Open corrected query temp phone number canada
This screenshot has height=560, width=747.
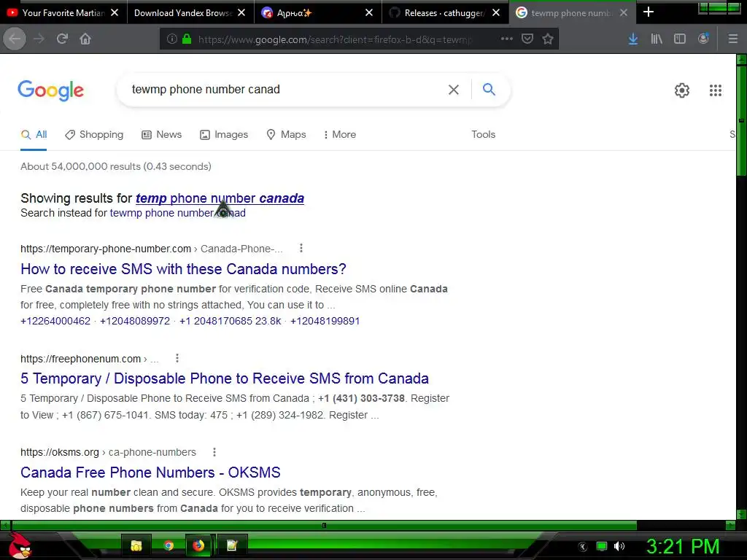pyautogui.click(x=220, y=198)
